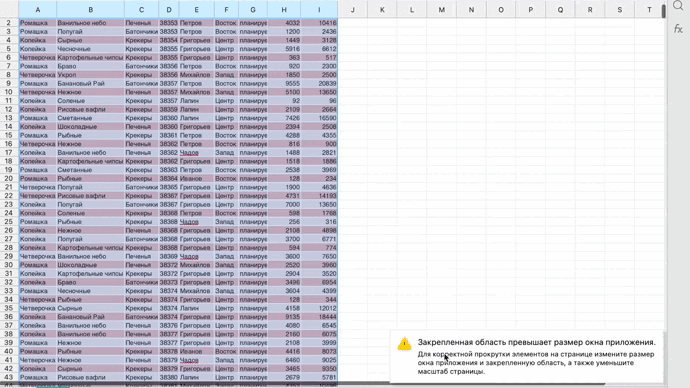Select cell with value 12012
This screenshot has width=690, height=388.
(x=319, y=308)
